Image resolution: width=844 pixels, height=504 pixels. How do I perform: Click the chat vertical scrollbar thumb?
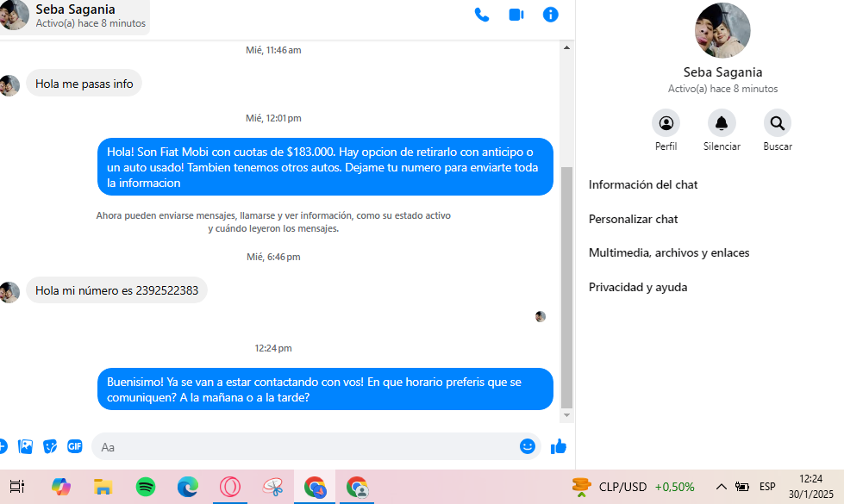pyautogui.click(x=566, y=284)
